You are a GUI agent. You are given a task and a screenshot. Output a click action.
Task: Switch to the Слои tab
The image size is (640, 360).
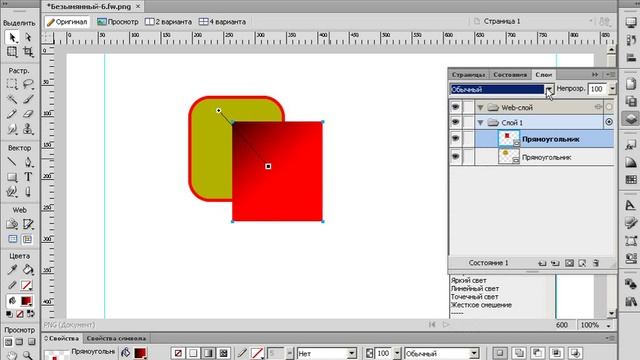(543, 75)
